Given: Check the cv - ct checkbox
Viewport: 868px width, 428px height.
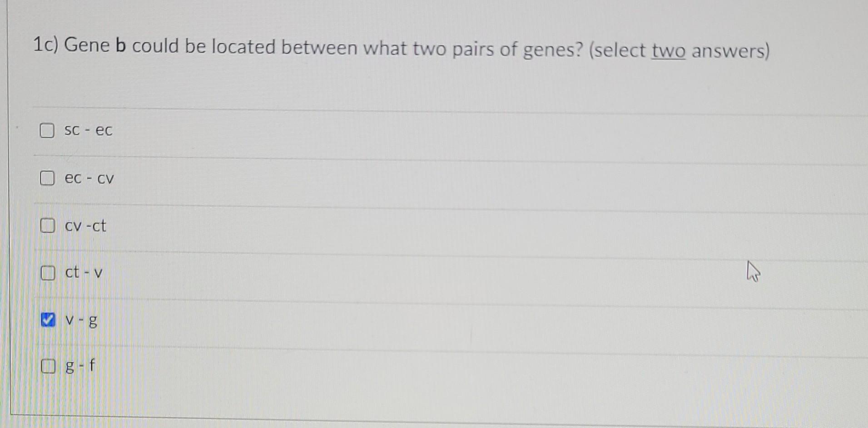Looking at the screenshot, I should tap(47, 225).
